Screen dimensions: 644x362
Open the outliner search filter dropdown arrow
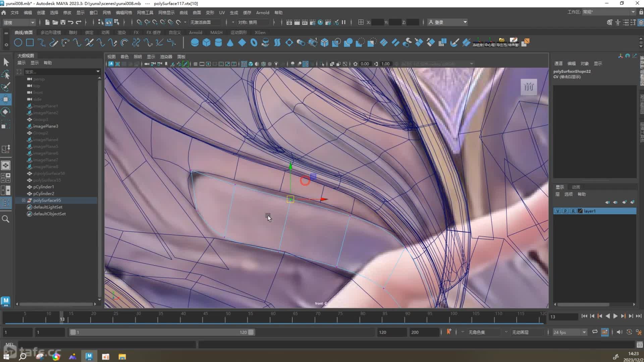click(x=98, y=71)
